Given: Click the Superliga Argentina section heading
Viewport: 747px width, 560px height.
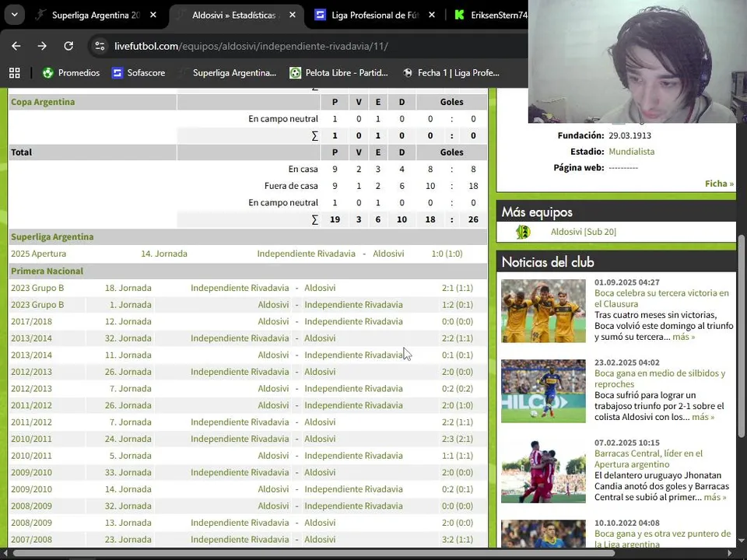Looking at the screenshot, I should click(52, 236).
